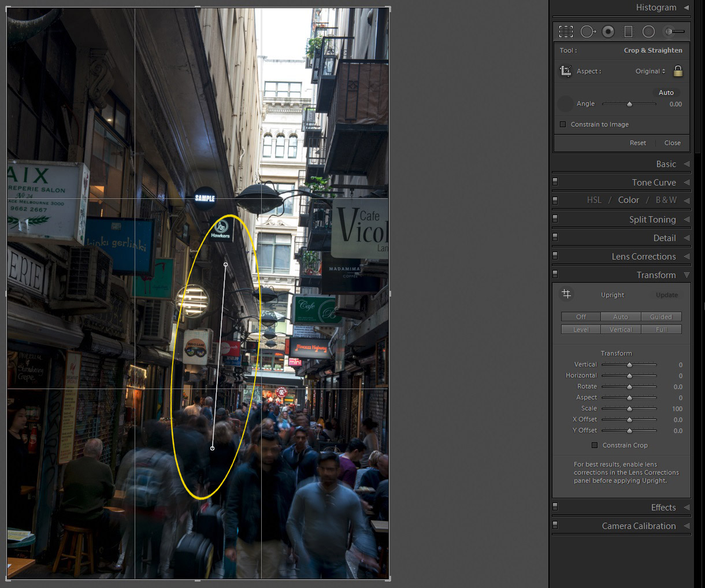
Task: Toggle the Tone Curve panel on/off switch
Action: coord(555,182)
